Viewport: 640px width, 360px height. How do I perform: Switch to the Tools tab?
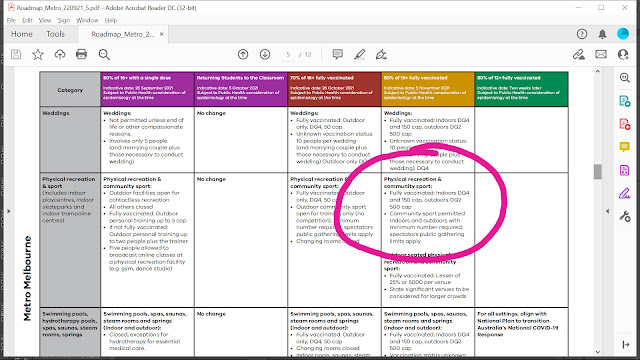tap(55, 34)
